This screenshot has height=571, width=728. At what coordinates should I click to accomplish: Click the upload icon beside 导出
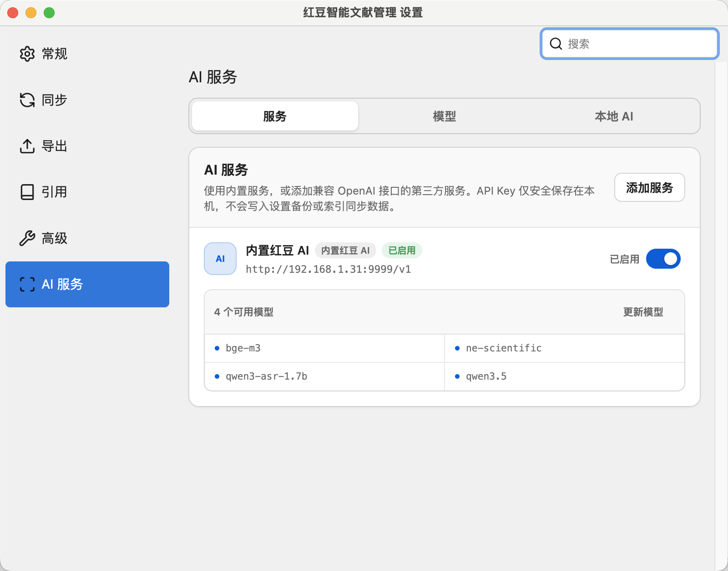click(x=27, y=146)
